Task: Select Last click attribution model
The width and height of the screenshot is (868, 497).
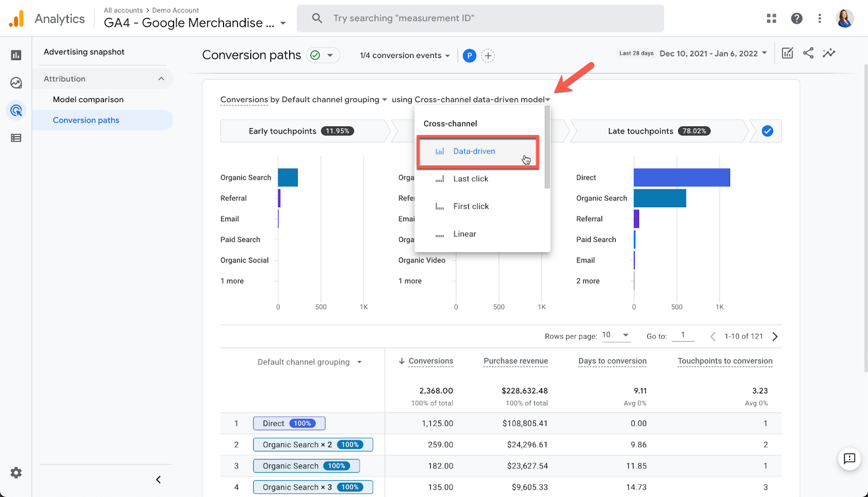Action: coord(470,179)
